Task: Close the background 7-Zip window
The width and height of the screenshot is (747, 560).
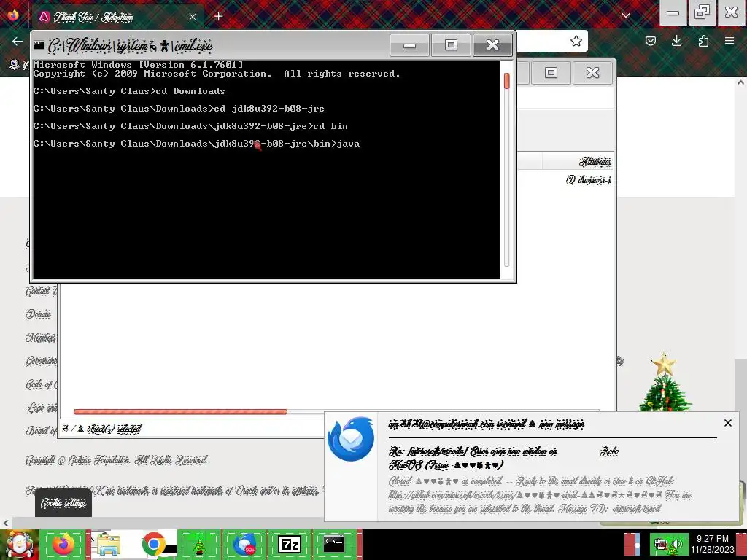Action: click(x=592, y=73)
